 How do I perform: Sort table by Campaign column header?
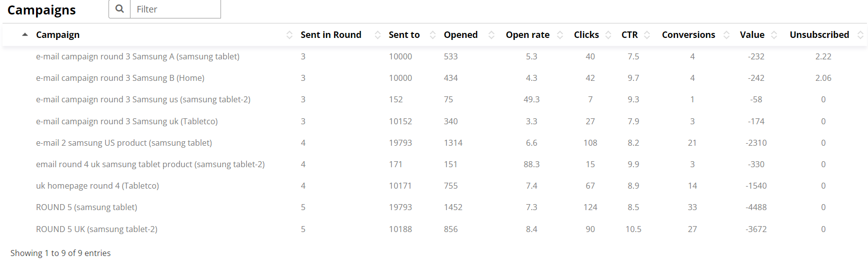pos(57,34)
